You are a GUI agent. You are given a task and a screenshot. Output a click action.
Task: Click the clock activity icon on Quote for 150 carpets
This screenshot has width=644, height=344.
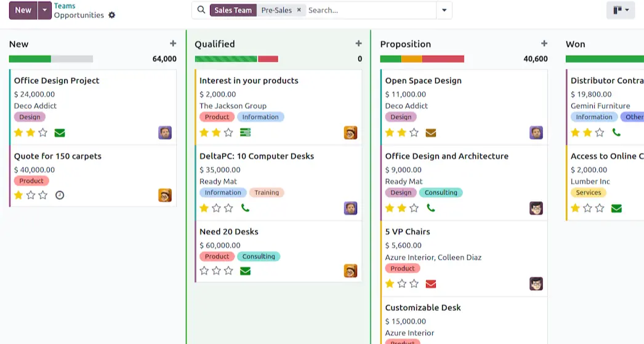60,195
